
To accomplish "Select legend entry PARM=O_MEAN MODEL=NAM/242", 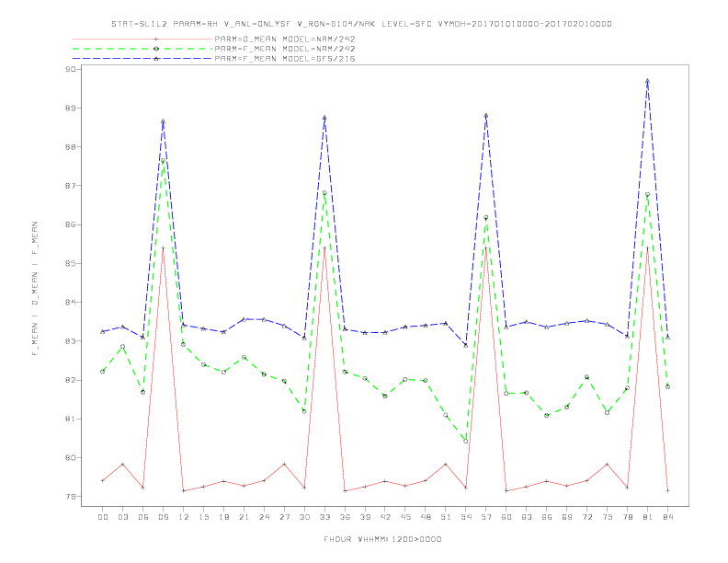I will coord(285,39).
